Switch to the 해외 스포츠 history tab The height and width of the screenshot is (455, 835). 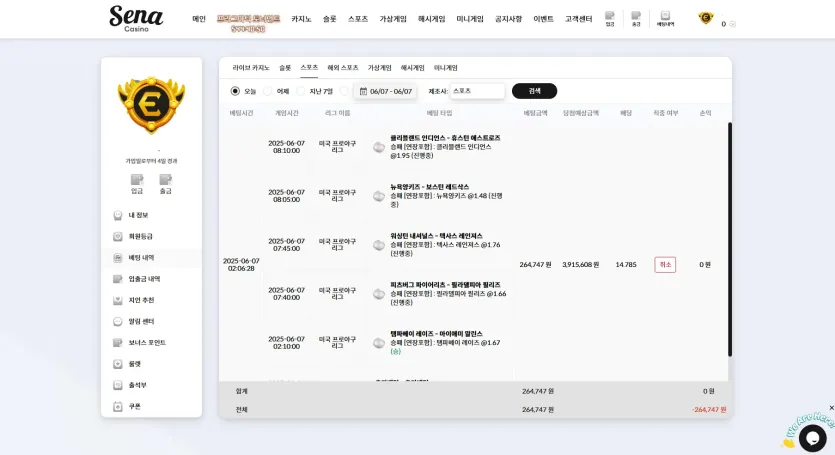(342, 68)
